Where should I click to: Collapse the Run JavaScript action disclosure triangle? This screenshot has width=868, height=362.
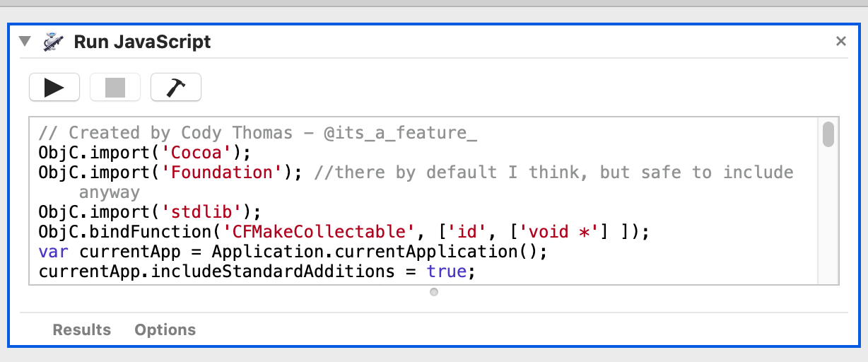(25, 41)
